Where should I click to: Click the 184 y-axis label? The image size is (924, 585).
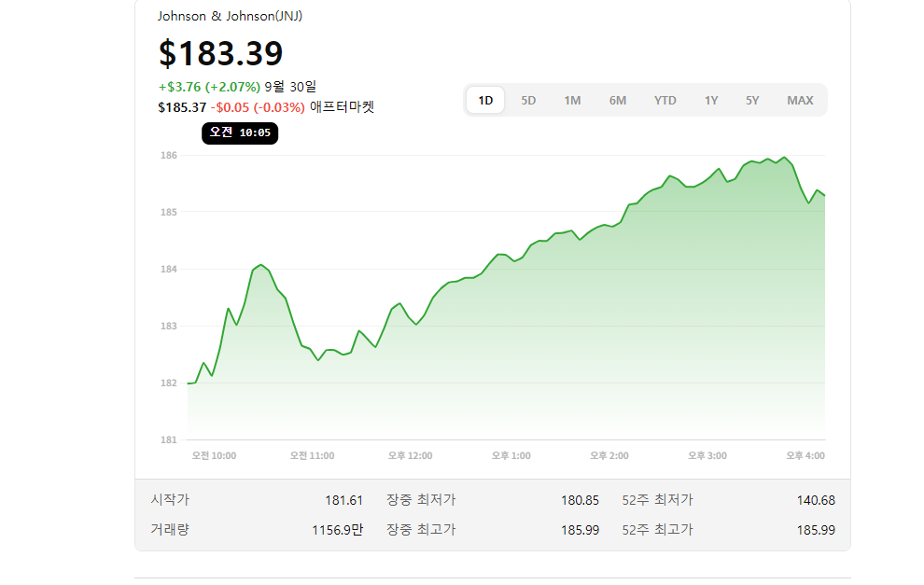169,269
